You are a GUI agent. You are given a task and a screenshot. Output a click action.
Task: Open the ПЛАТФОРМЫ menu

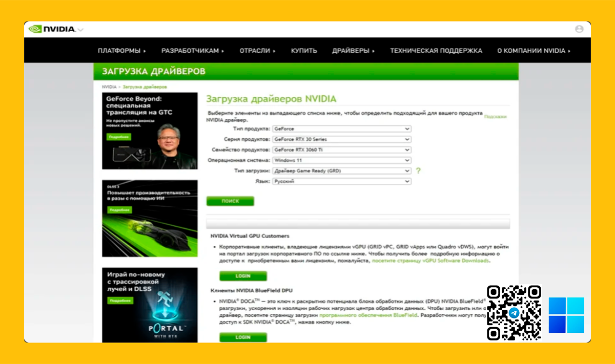121,51
